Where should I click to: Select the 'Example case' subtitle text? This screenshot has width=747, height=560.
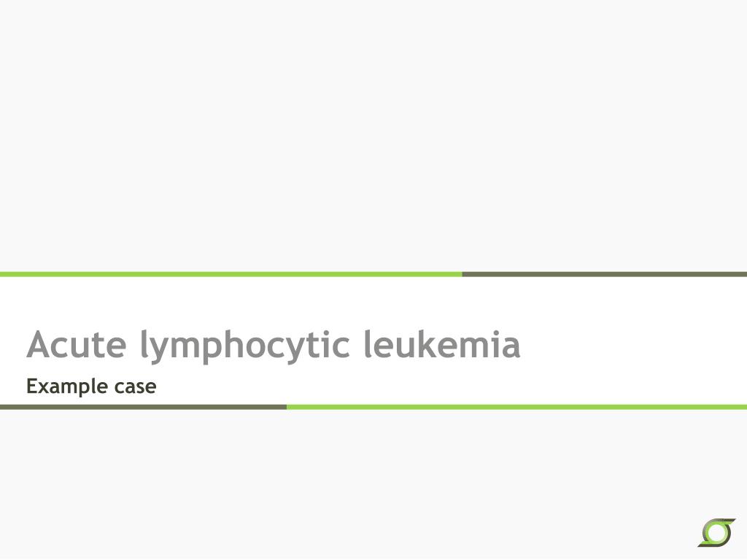tap(91, 386)
